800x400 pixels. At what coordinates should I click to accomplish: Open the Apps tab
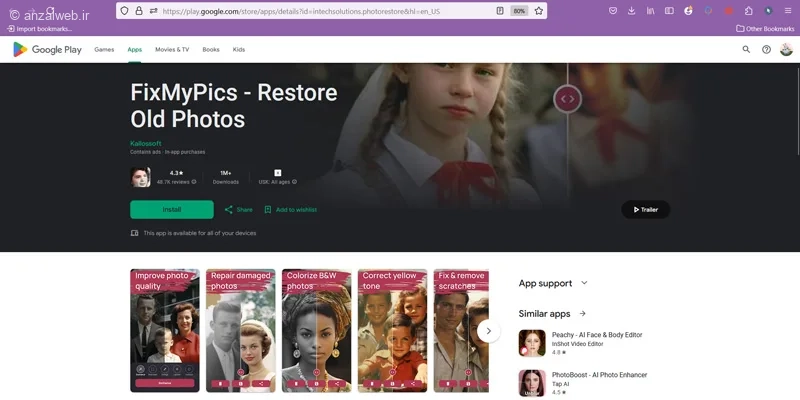point(135,49)
